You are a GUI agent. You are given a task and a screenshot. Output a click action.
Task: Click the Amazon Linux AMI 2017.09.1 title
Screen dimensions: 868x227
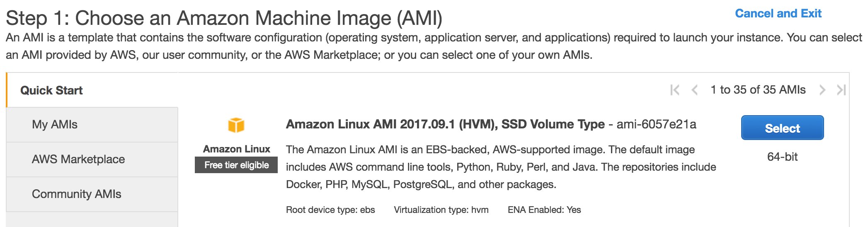point(445,124)
